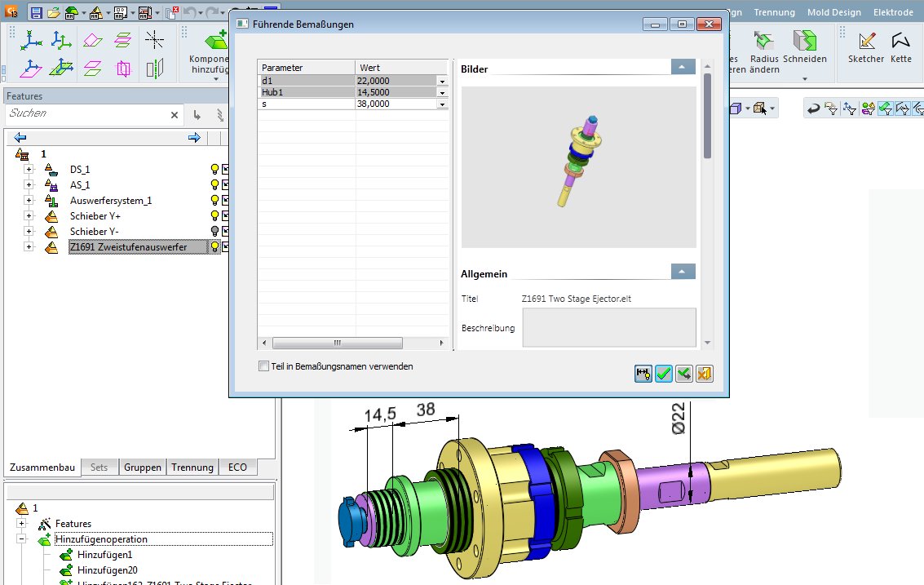The height and width of the screenshot is (585, 924).
Task: Expand the Schieber Y+ node
Action: click(29, 216)
